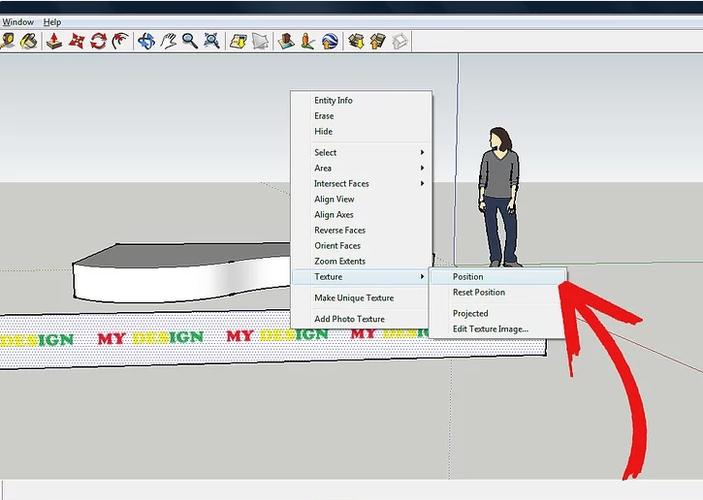Open Entity Info from context menu
This screenshot has width=703, height=500.
pyautogui.click(x=333, y=100)
